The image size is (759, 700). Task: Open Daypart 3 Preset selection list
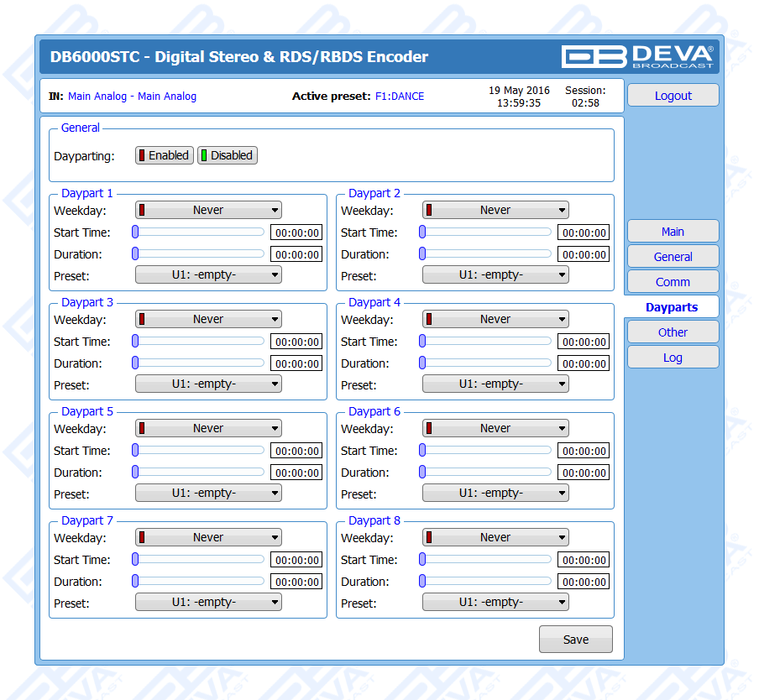[208, 384]
